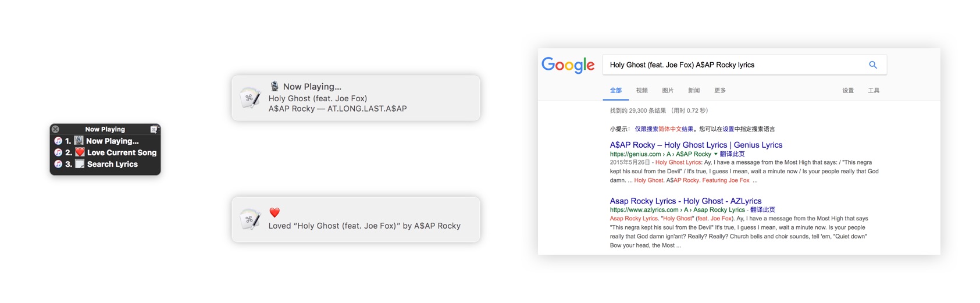Open the 更多 (More) search menu
Viewport: 980px width, 303px height.
tap(719, 91)
